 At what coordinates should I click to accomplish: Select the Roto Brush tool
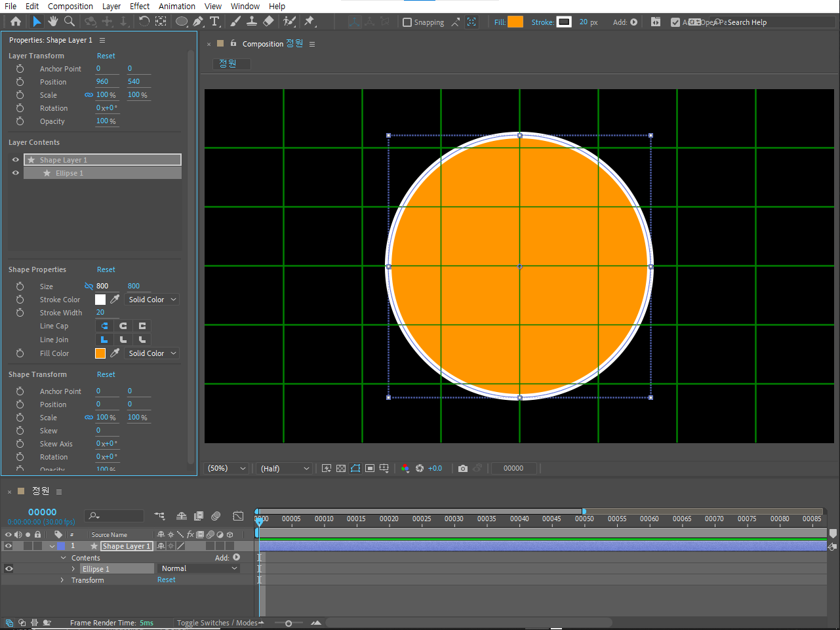[x=289, y=22]
